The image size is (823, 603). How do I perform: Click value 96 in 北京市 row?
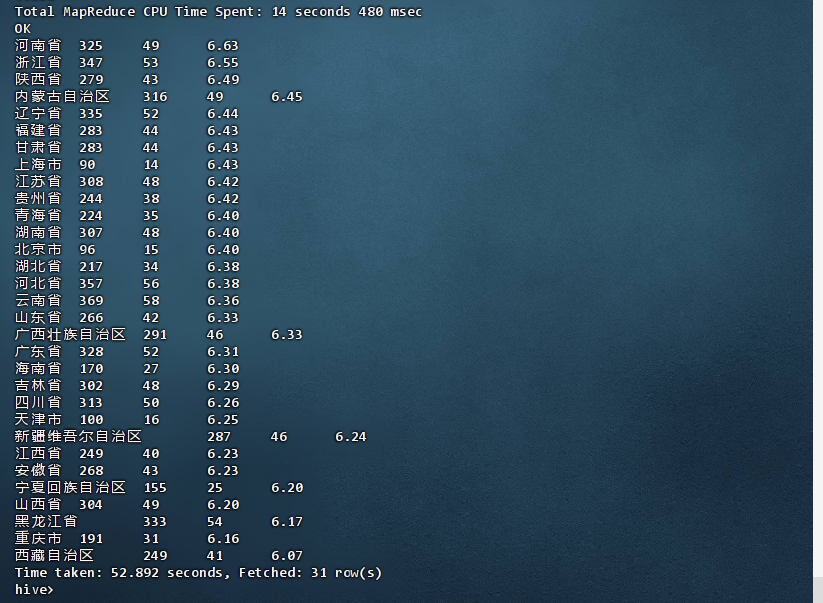(87, 249)
